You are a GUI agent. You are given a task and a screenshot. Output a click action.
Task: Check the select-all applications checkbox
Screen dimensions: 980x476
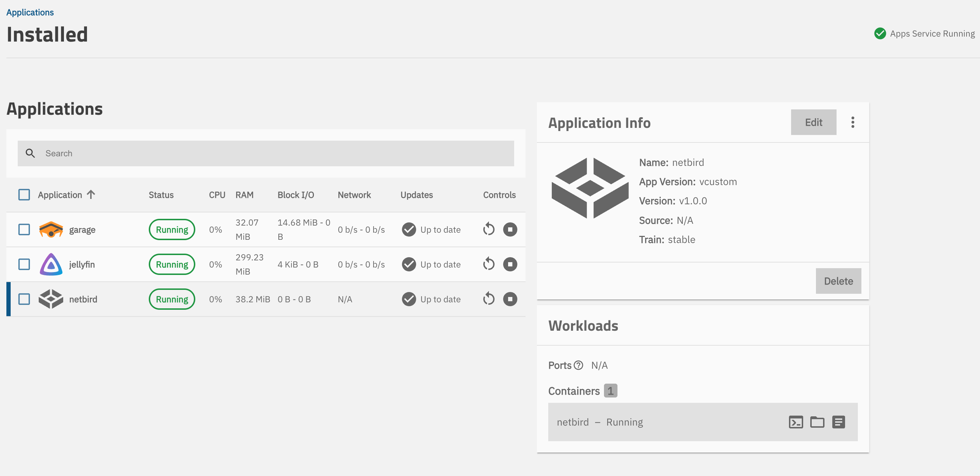[x=24, y=195]
